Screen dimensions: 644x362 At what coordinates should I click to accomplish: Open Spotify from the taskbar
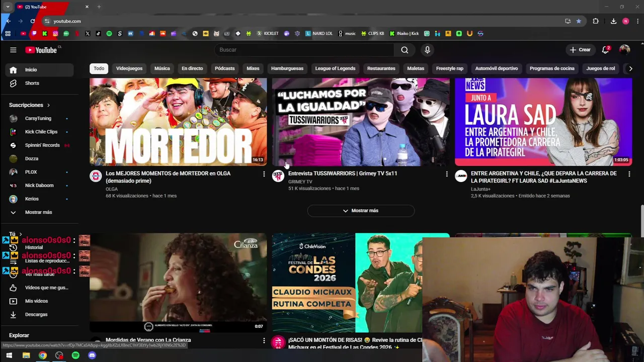pos(75,355)
